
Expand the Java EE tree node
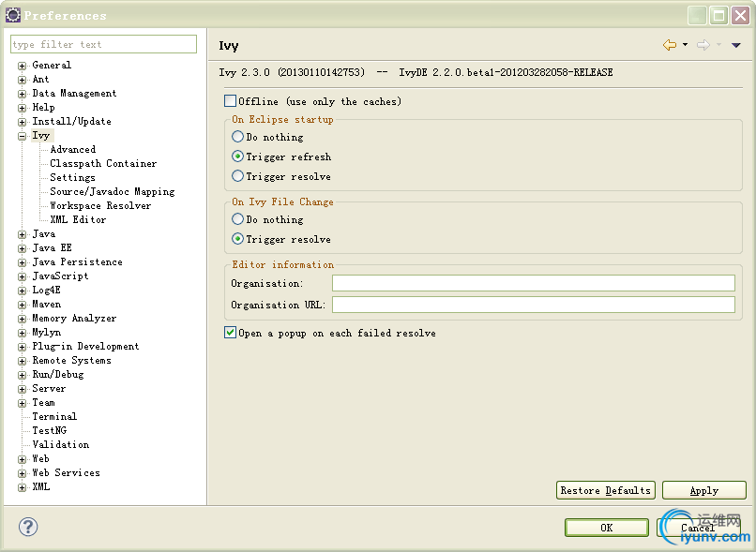tap(23, 248)
